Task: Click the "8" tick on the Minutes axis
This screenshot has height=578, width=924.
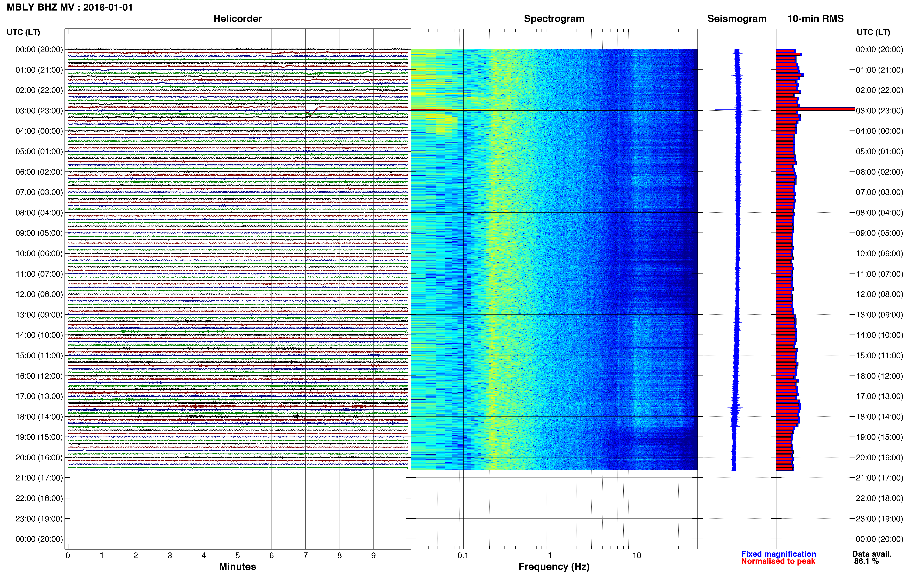Action: point(340,555)
